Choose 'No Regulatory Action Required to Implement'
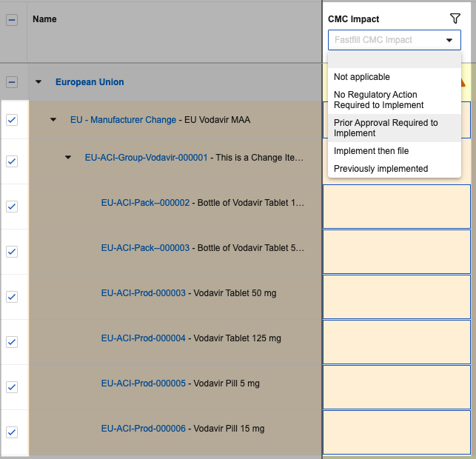476x459 pixels. pyautogui.click(x=378, y=100)
